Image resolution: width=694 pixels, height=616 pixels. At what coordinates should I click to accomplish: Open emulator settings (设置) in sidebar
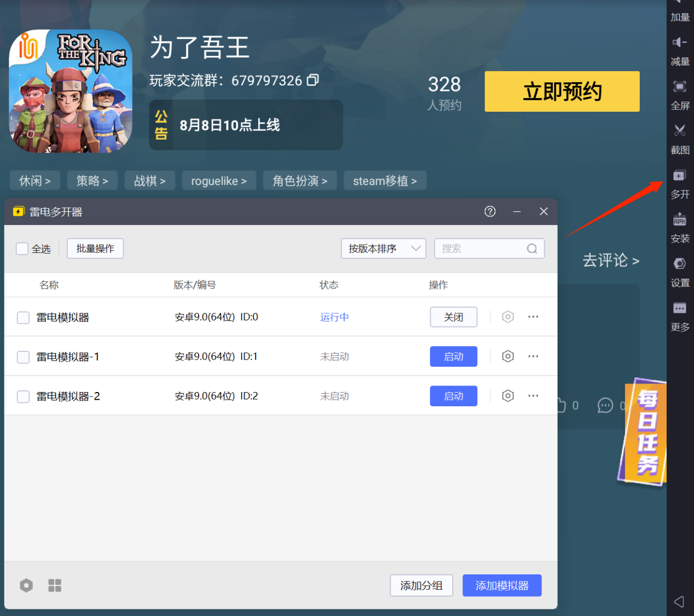tap(679, 264)
